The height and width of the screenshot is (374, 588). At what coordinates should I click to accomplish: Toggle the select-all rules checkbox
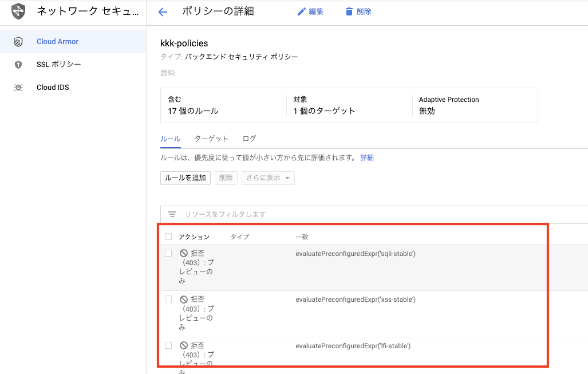click(x=168, y=237)
